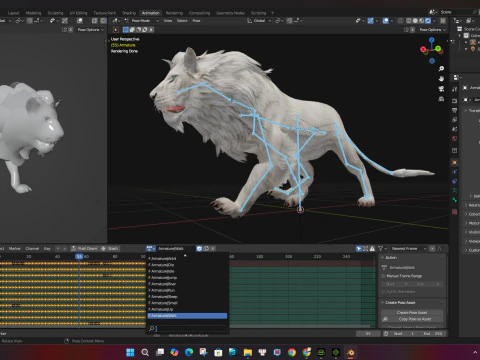Select ArmatureDie action from list
Image resolution: width=480 pixels, height=360 pixels.
click(187, 265)
